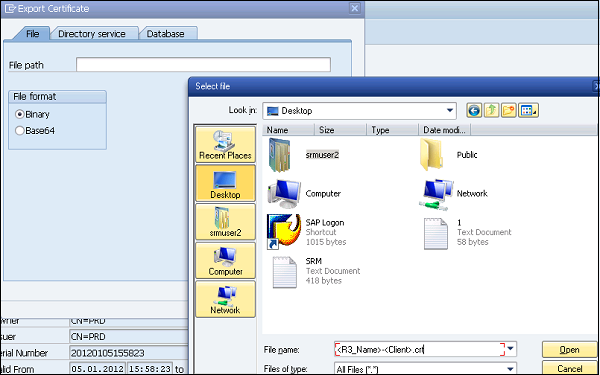
Task: Open srmuser2 in the places sidebar
Action: pos(225,222)
